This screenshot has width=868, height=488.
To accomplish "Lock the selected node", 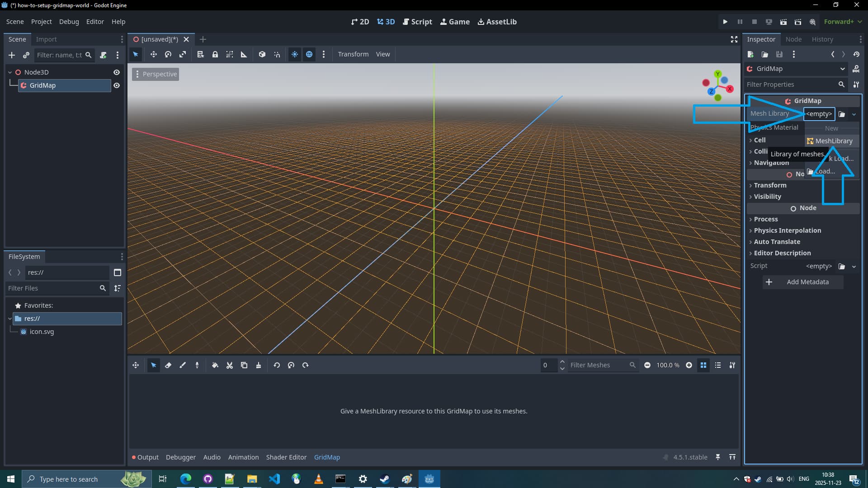I will pos(215,54).
